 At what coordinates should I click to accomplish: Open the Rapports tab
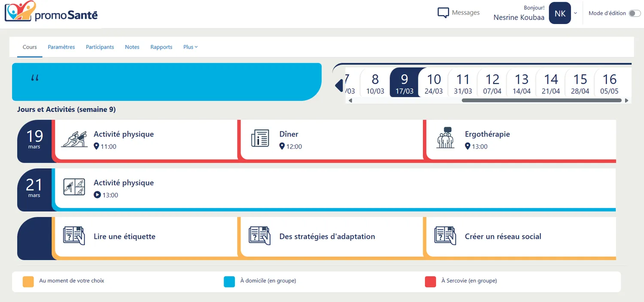click(x=161, y=47)
